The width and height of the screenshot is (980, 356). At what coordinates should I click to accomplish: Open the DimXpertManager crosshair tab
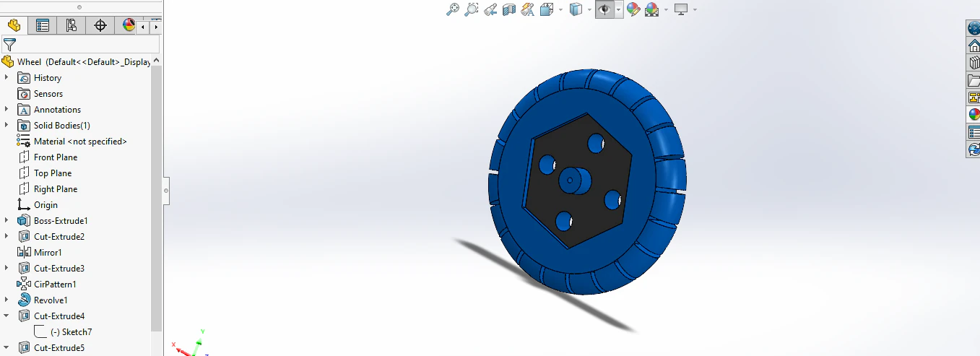[x=100, y=25]
